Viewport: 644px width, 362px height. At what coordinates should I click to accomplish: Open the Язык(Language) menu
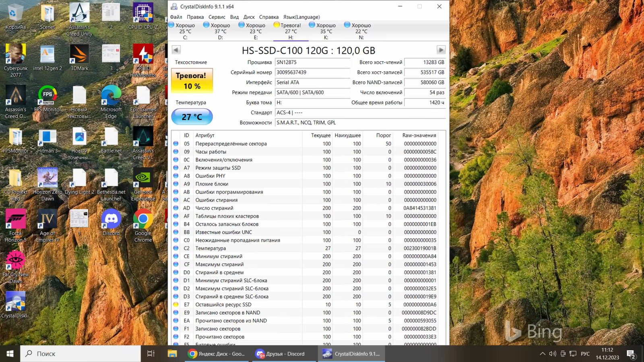tap(301, 17)
